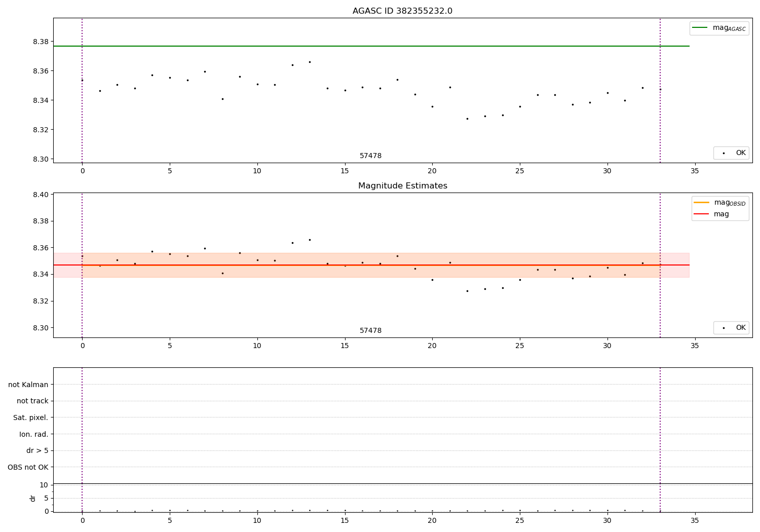Click the lowest data point at x=22 in Magnitude Estimates plot
This screenshot has height=532, width=760.
pyautogui.click(x=467, y=291)
